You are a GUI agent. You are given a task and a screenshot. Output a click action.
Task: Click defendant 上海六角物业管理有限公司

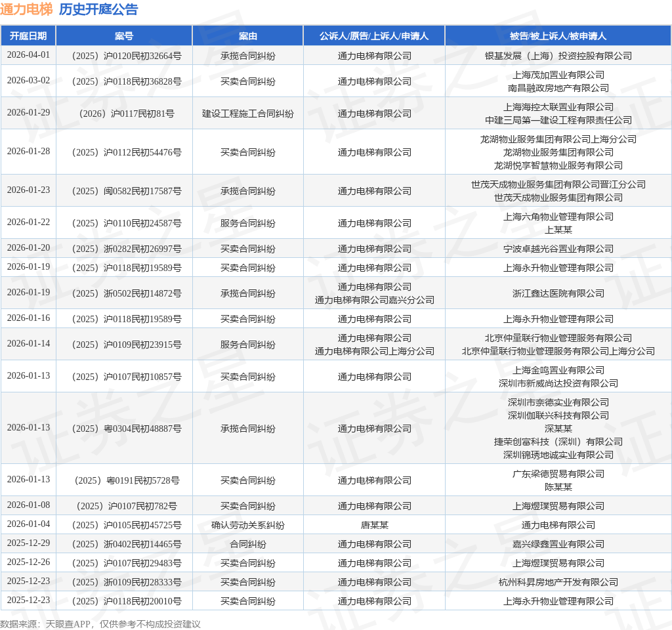[x=558, y=217]
